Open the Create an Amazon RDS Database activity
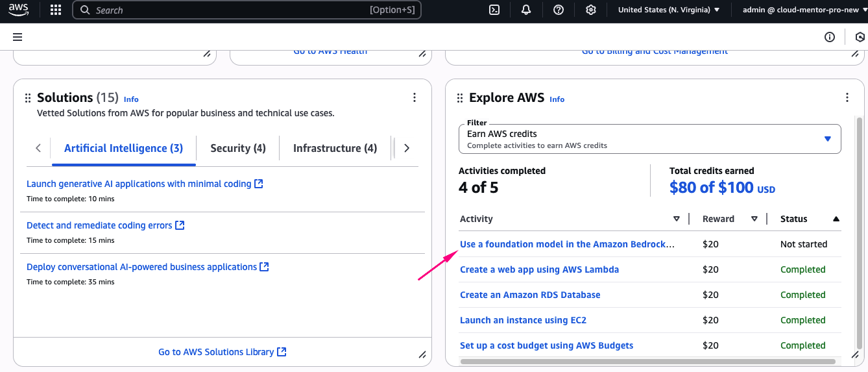Image resolution: width=868 pixels, height=372 pixels. 530,295
